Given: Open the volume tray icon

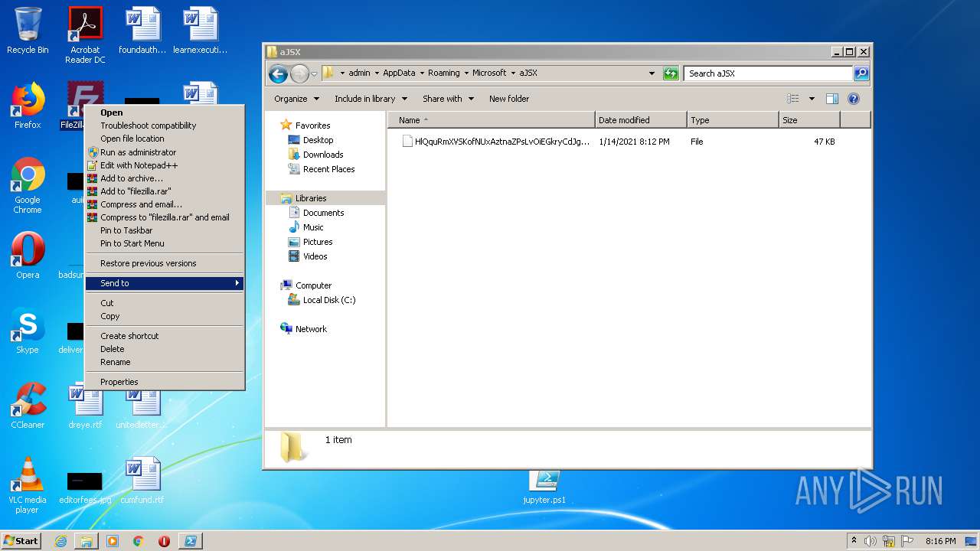Looking at the screenshot, I should point(870,541).
